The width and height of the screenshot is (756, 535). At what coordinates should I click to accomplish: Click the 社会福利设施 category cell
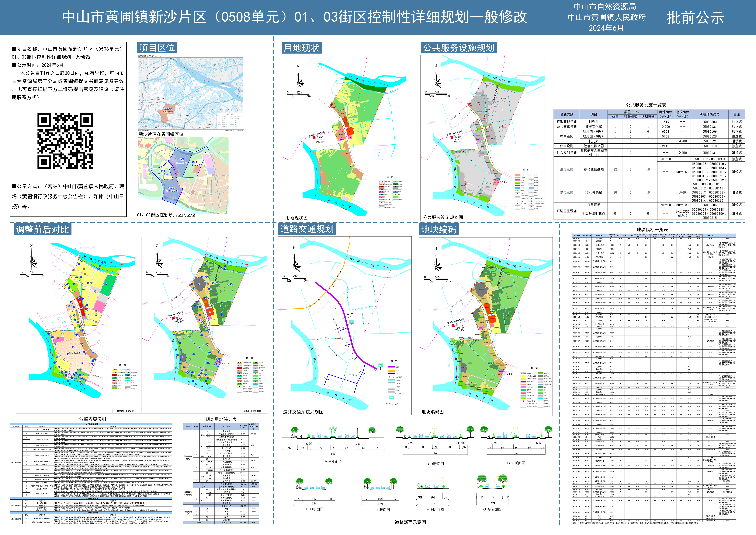567,153
